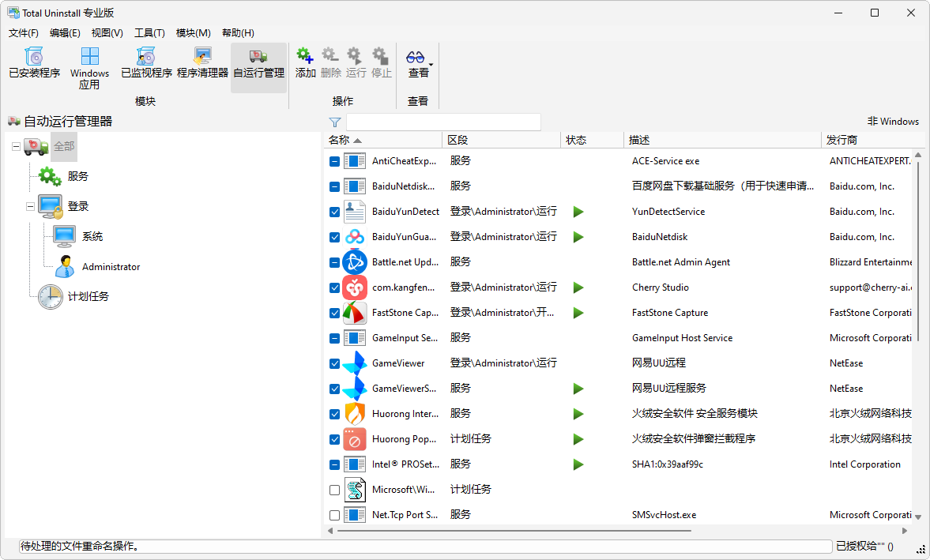Select the 服务 gear icon in sidebar
The width and height of the screenshot is (930, 560).
[x=49, y=175]
